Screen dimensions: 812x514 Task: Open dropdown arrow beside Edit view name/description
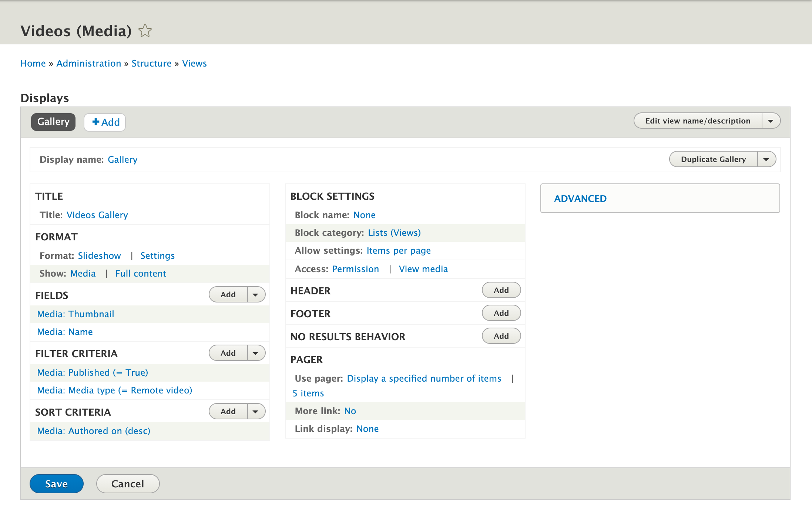click(x=771, y=121)
